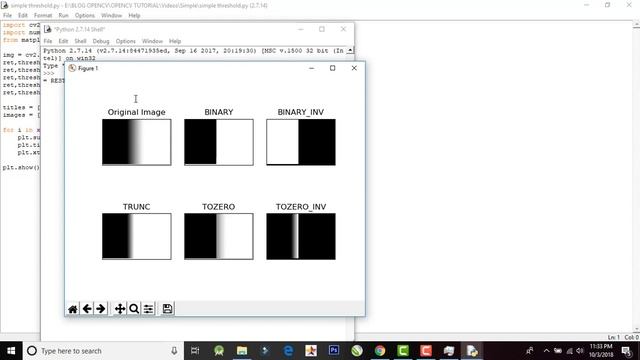Image resolution: width=640 pixels, height=360 pixels.
Task: Minimize the Figure 1 window
Action: point(311,68)
